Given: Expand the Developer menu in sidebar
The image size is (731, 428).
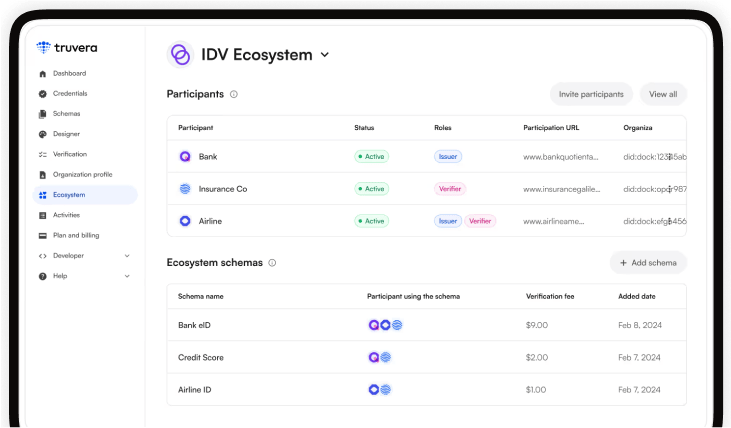Looking at the screenshot, I should coord(127,256).
